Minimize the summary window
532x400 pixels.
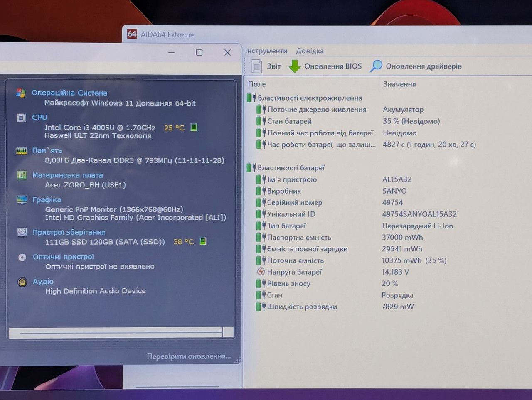click(x=171, y=52)
